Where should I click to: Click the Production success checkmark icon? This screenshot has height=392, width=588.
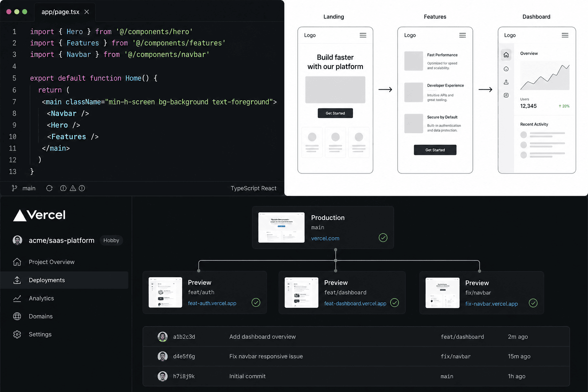pos(383,238)
